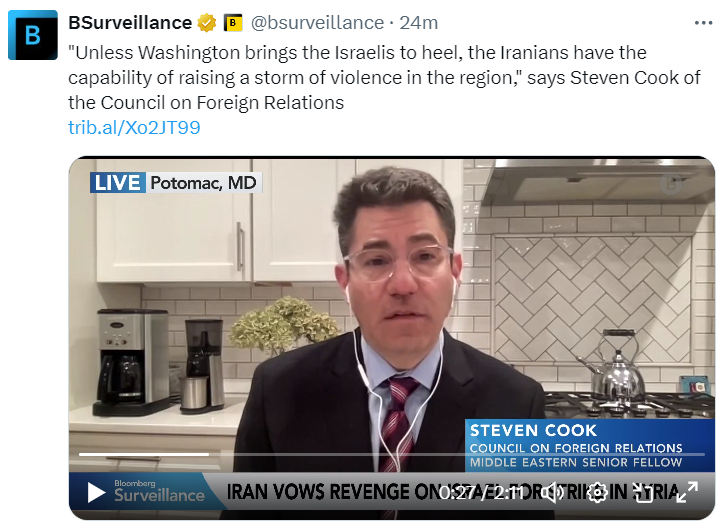The image size is (724, 529).
Task: Open the @bsurveillance handle link
Action: [317, 23]
